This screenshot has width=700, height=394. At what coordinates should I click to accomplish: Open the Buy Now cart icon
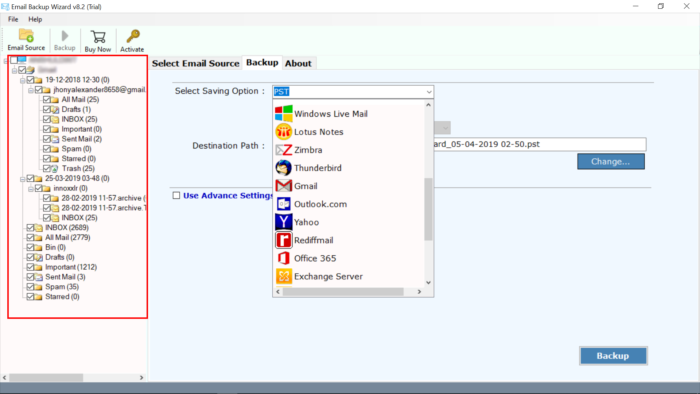[x=98, y=37]
